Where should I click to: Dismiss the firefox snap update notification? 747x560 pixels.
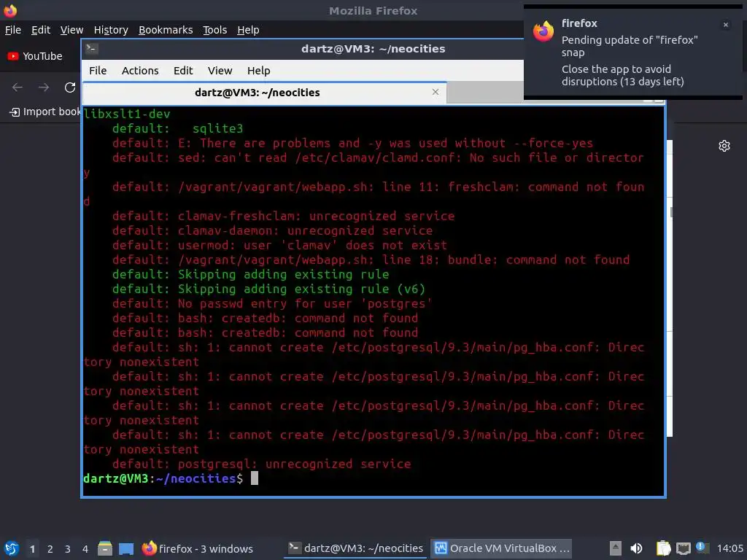726,25
